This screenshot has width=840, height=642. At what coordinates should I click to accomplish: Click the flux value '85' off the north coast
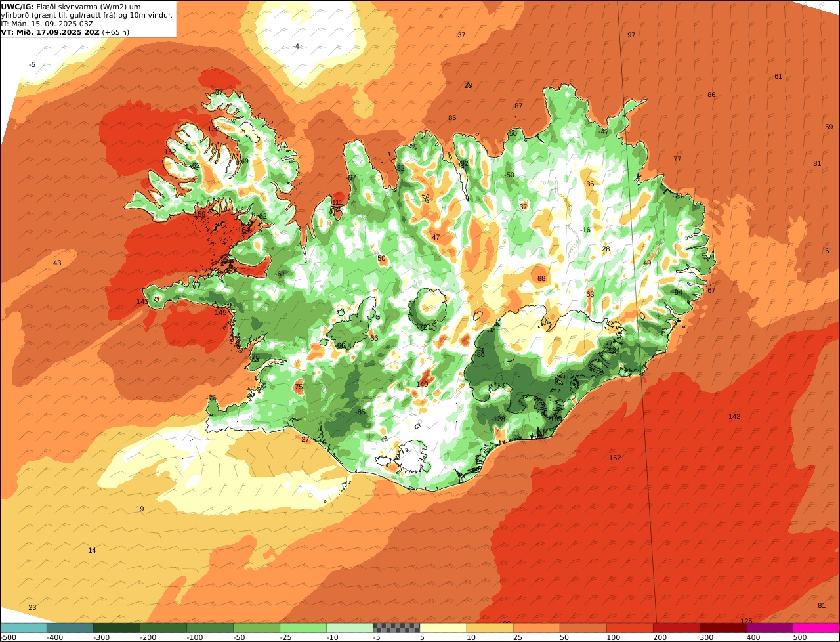[452, 118]
